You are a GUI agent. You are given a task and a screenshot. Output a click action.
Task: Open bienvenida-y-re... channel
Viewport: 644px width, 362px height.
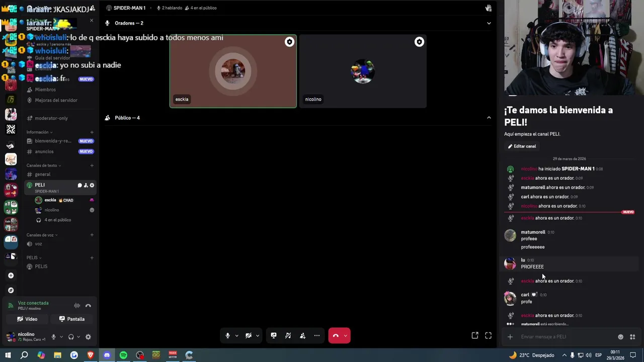coord(59,141)
